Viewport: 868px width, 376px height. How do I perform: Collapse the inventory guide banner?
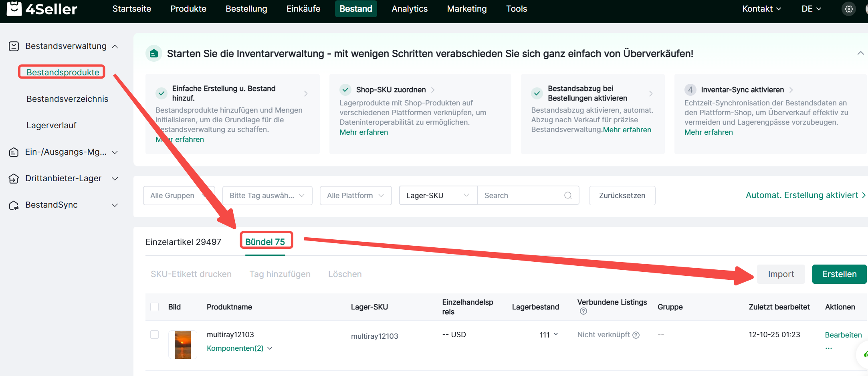pos(860,53)
